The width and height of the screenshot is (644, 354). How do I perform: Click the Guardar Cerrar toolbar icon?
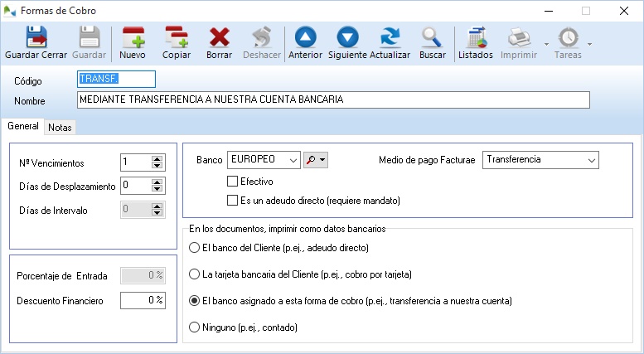[x=36, y=38]
